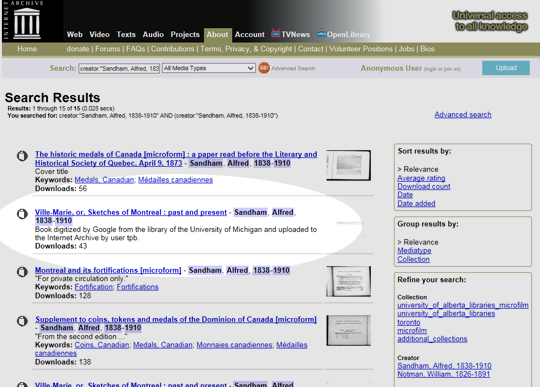This screenshot has height=387, width=540.
Task: Refine by university_of_alberta_libraries collection
Action: pos(446,313)
